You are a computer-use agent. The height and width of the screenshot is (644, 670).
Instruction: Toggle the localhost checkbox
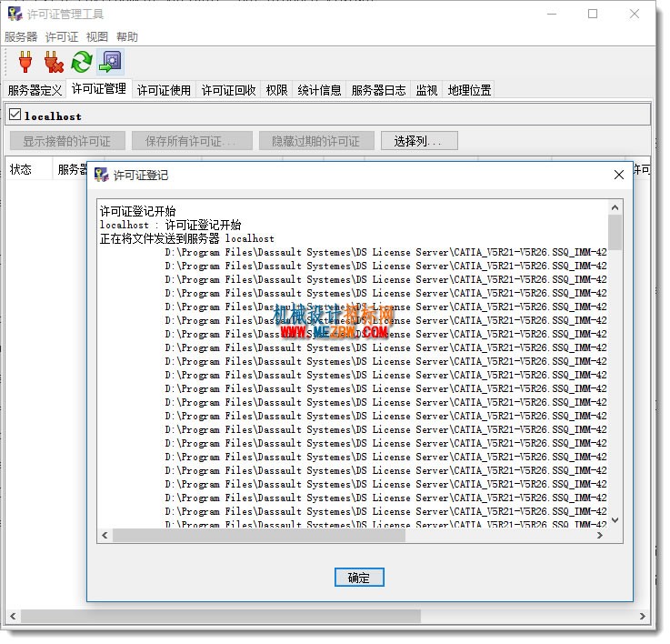[15, 115]
